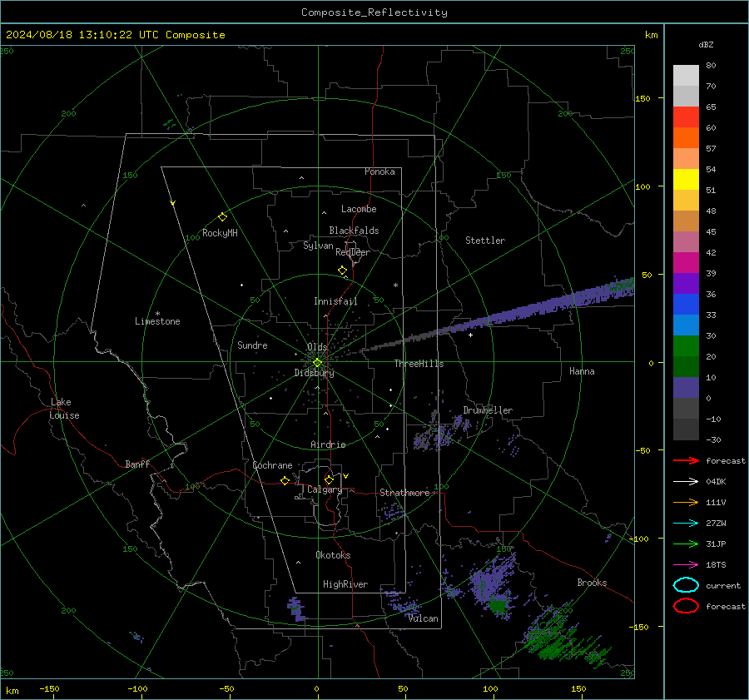
Task: Click the yellow radar site marker near Didsbury
Action: [x=317, y=363]
